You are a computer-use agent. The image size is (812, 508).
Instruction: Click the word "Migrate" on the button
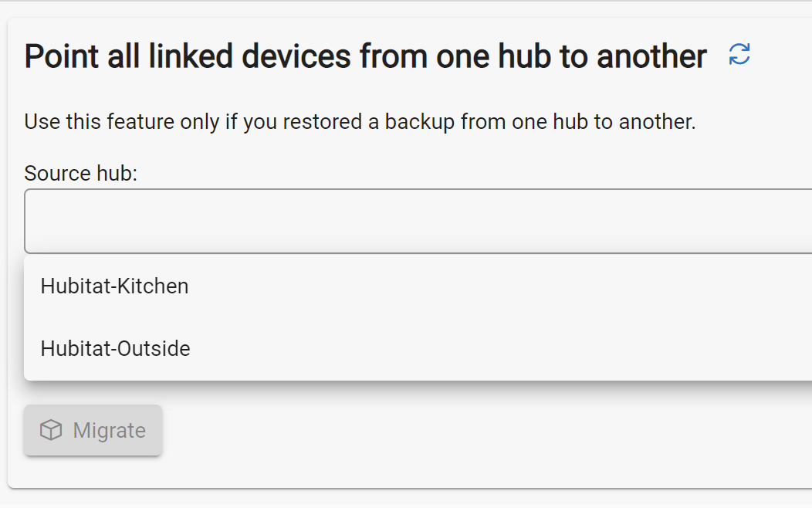[109, 430]
